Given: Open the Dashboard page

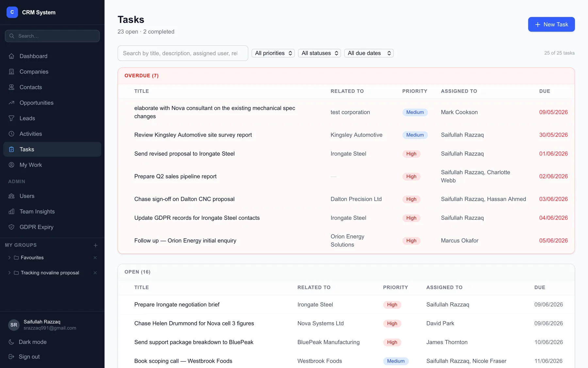Looking at the screenshot, I should point(52,56).
